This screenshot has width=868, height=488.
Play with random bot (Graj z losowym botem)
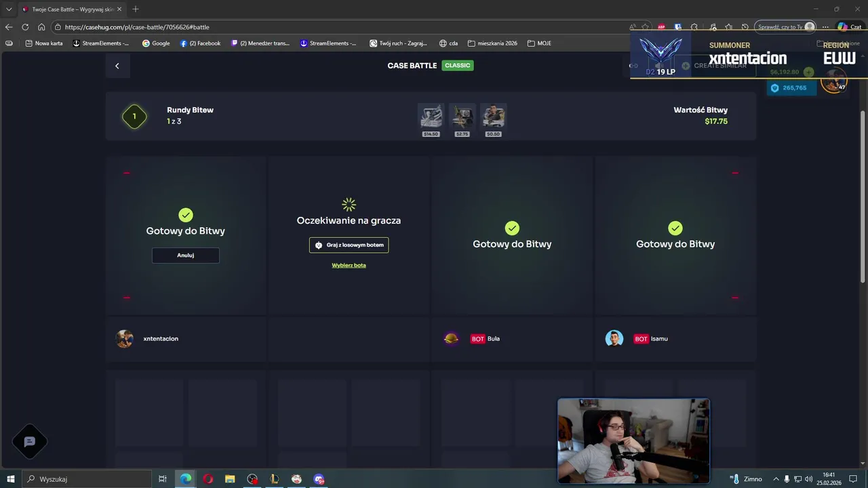pyautogui.click(x=349, y=245)
